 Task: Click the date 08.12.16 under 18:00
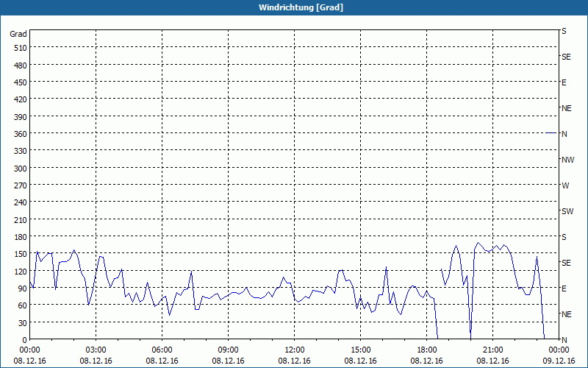coord(427,361)
